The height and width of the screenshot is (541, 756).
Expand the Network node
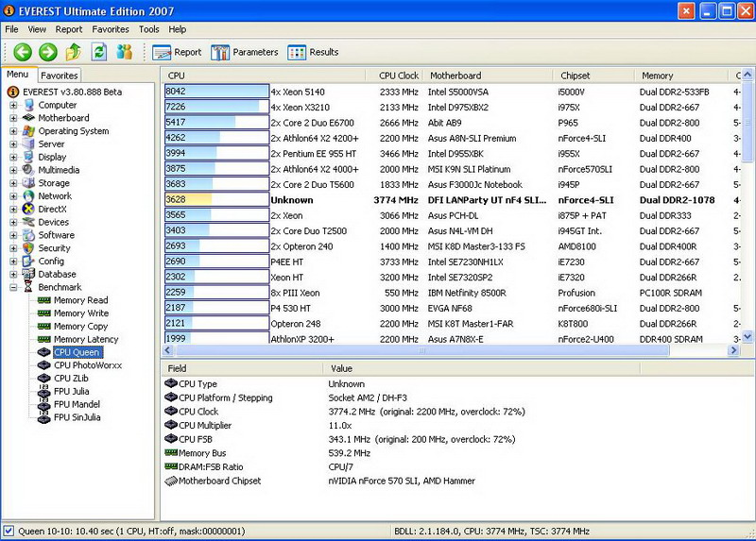click(x=13, y=195)
